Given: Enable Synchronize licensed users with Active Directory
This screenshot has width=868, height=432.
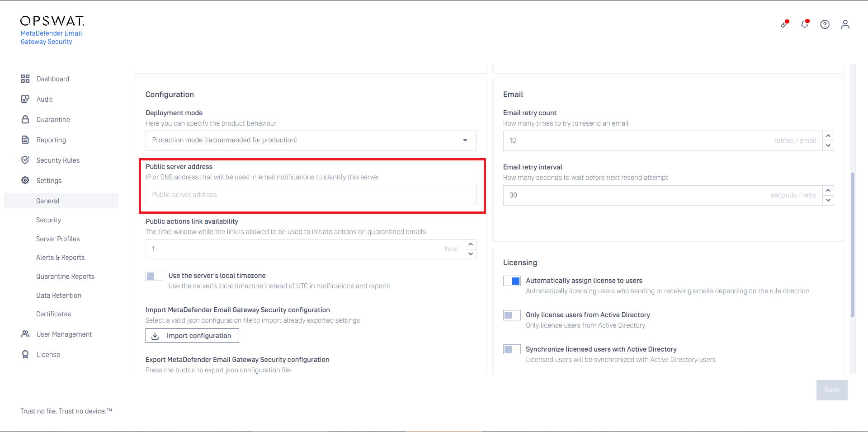Looking at the screenshot, I should [x=512, y=349].
